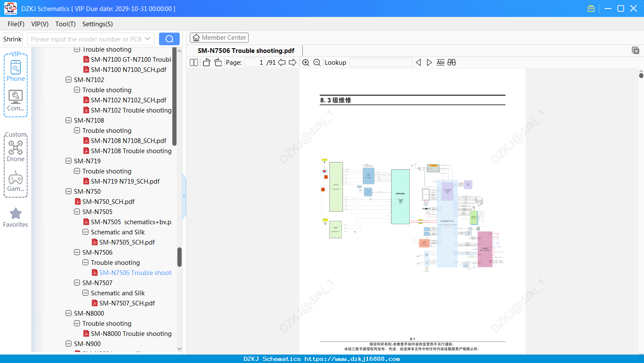The height and width of the screenshot is (363, 644).
Task: Open the Computer category in sidebar
Action: tap(16, 101)
